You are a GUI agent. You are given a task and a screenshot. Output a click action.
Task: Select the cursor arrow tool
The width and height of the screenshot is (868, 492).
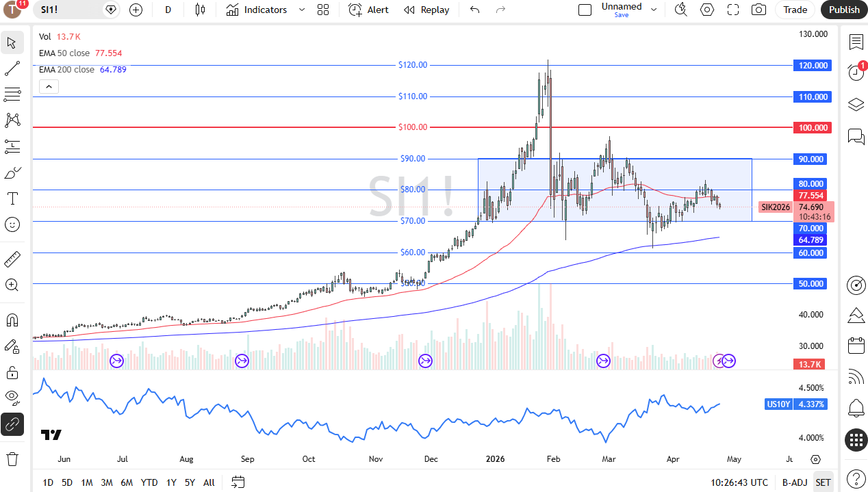coord(12,42)
